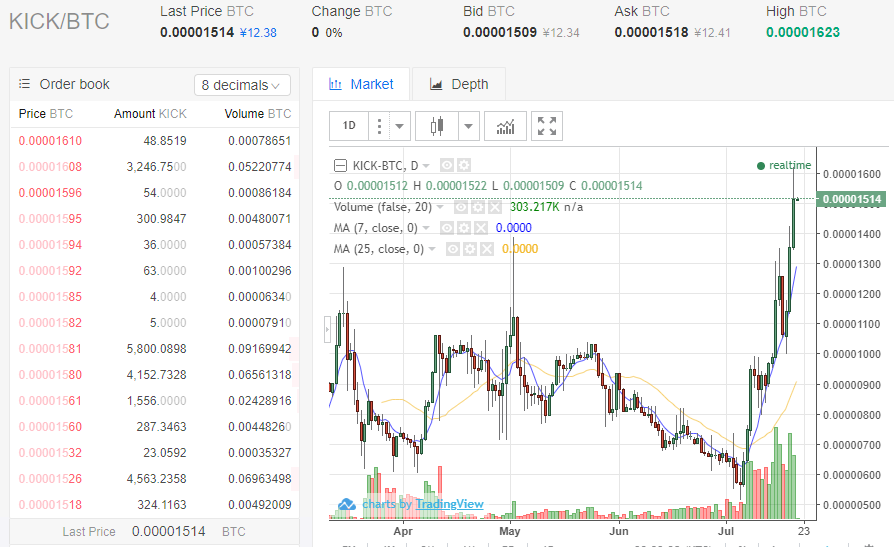Screen dimensions: 894x547
Task: Open the 8 decimals dropdown
Action: 242,85
